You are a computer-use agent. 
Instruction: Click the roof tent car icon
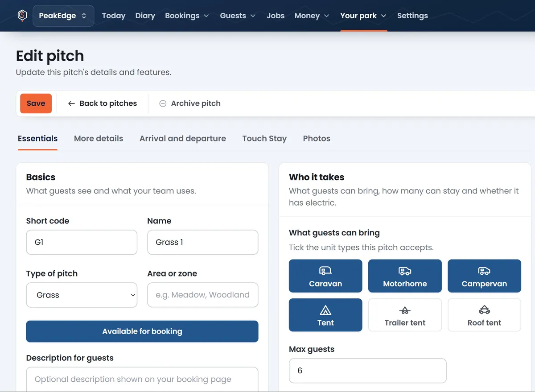click(x=484, y=310)
